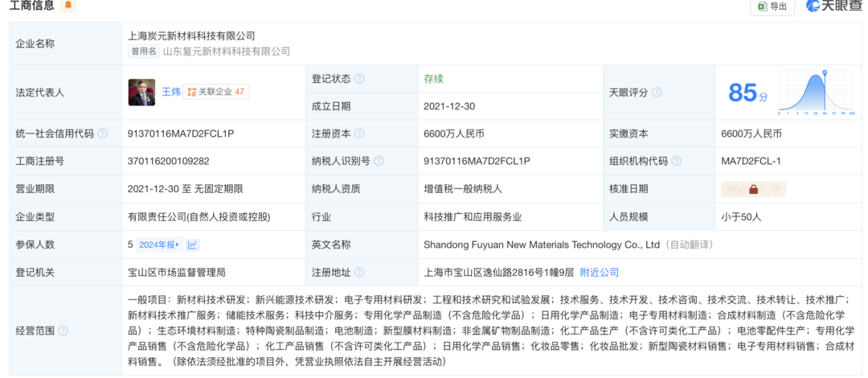This screenshot has width=868, height=378.
Task: Click the registered capital value 6600万人民币
Action: 454,134
